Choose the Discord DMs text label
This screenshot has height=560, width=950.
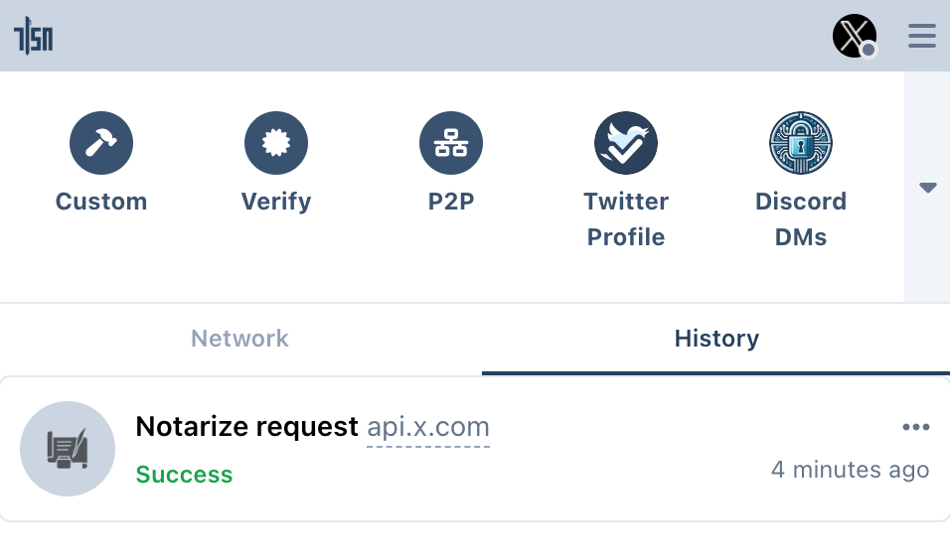point(801,219)
